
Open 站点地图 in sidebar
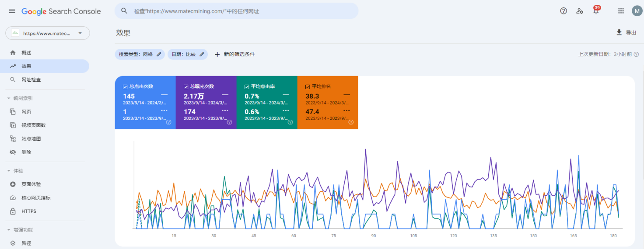tap(45, 138)
